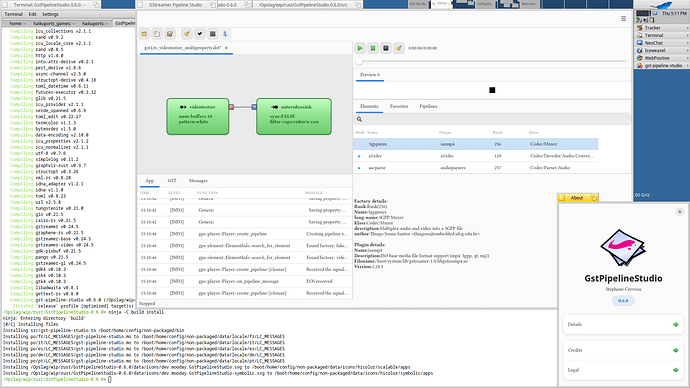Viewport: 690px width, 388px height.
Task: Open Tracker submenu in the Deskbar
Action: coord(662,28)
